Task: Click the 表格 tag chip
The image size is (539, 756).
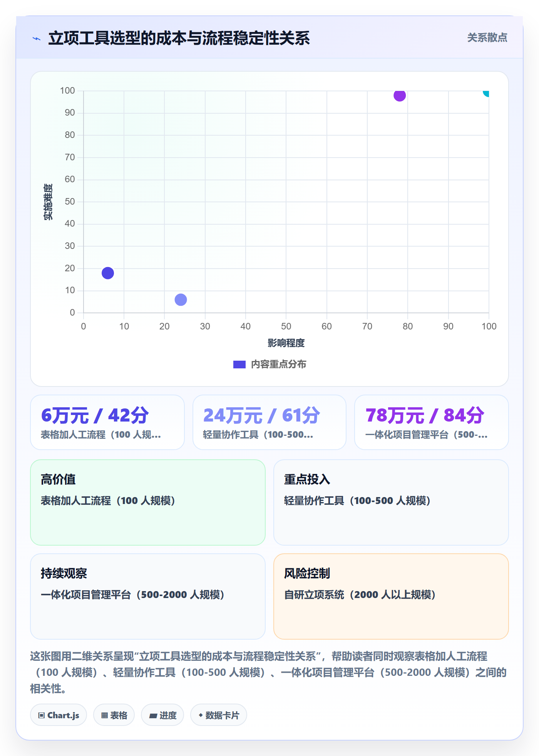Action: coord(114,715)
